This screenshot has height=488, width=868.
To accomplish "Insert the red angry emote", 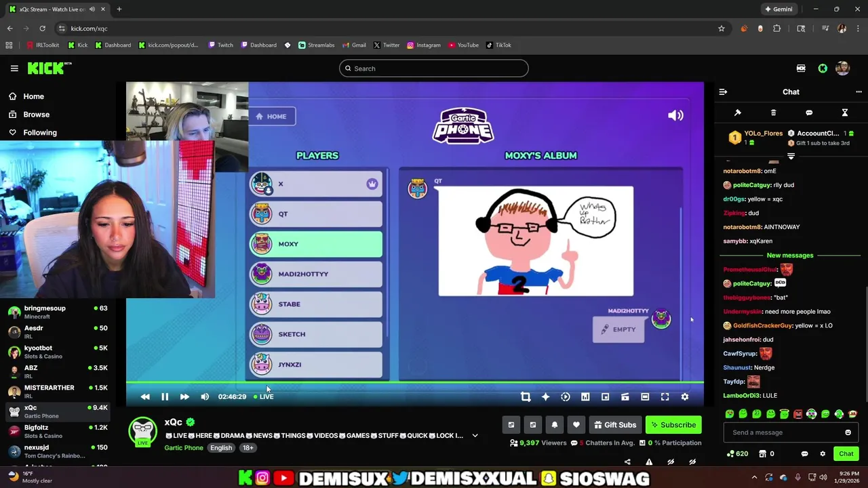I will pyautogui.click(x=798, y=413).
